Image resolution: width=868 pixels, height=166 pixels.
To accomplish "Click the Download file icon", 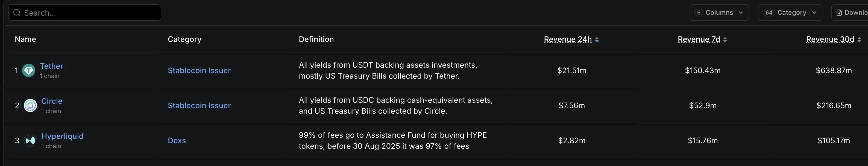I will [x=839, y=13].
